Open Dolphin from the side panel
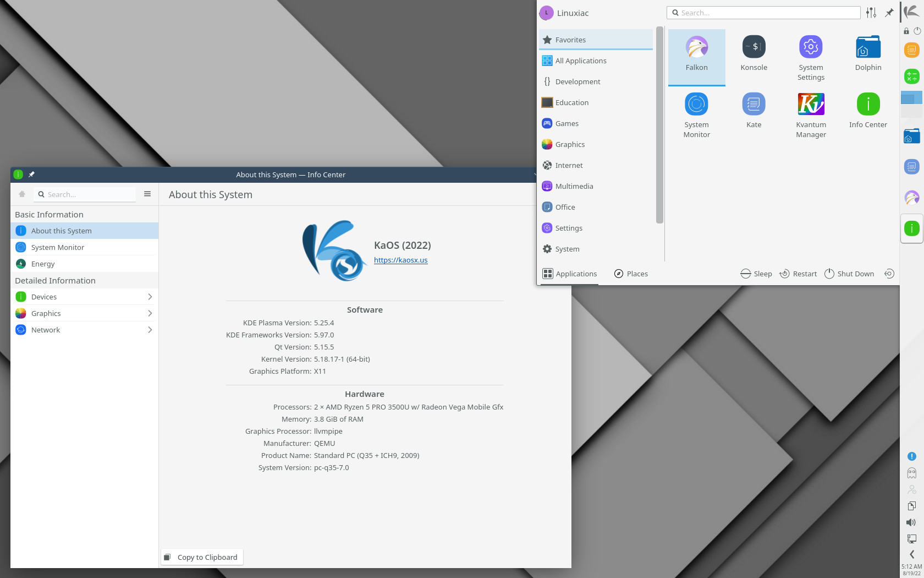924x578 pixels. coord(911,135)
